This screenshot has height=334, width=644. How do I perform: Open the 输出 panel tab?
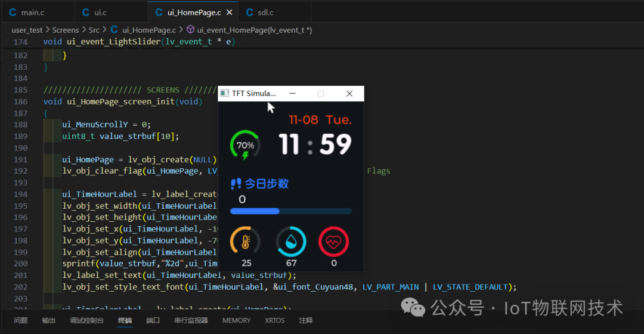[x=48, y=320]
